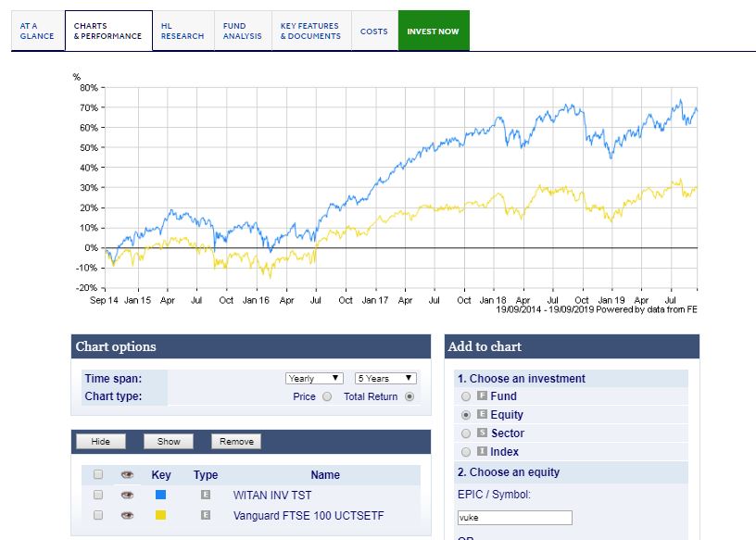Click the eye icon in the header row
756x540 pixels.
[127, 475]
